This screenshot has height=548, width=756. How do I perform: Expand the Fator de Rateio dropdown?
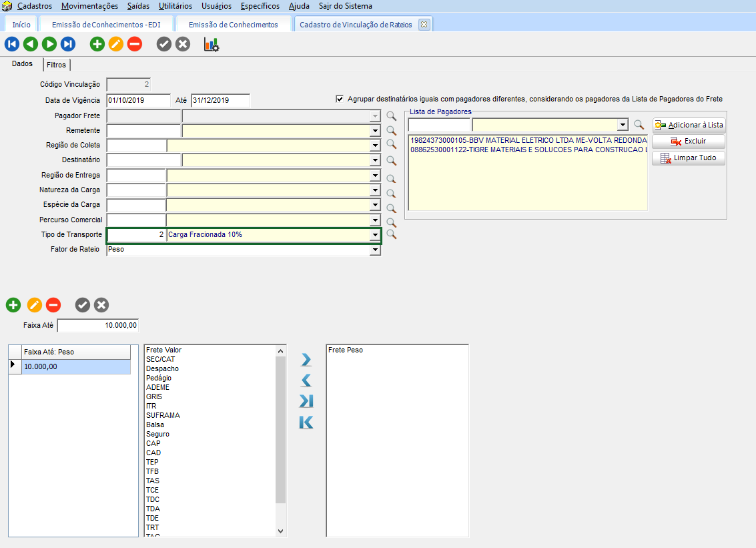point(375,250)
